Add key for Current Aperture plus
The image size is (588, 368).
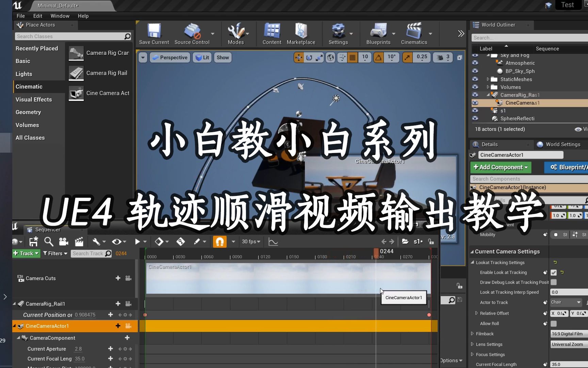point(110,349)
